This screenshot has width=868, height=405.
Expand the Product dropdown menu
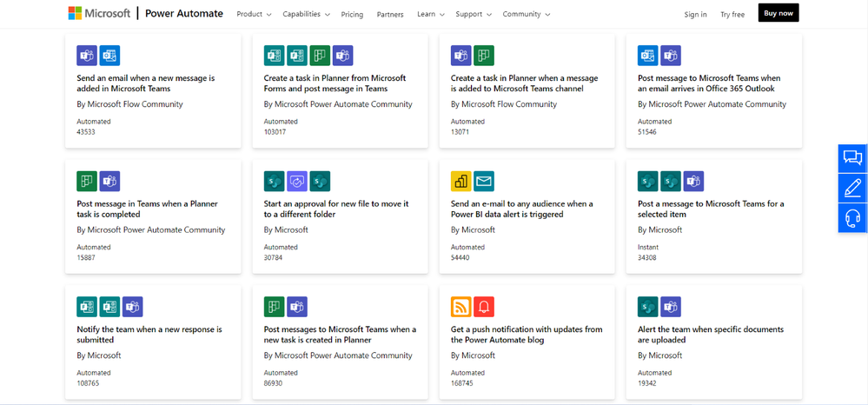pos(254,14)
